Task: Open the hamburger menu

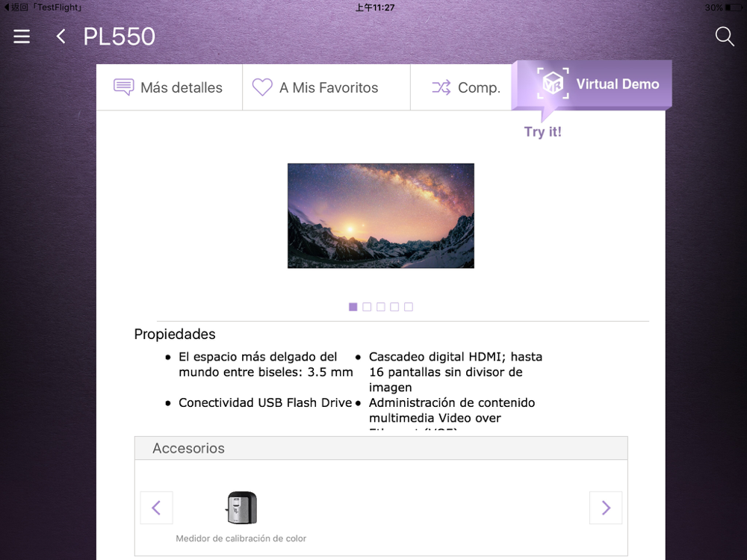Action: click(22, 37)
